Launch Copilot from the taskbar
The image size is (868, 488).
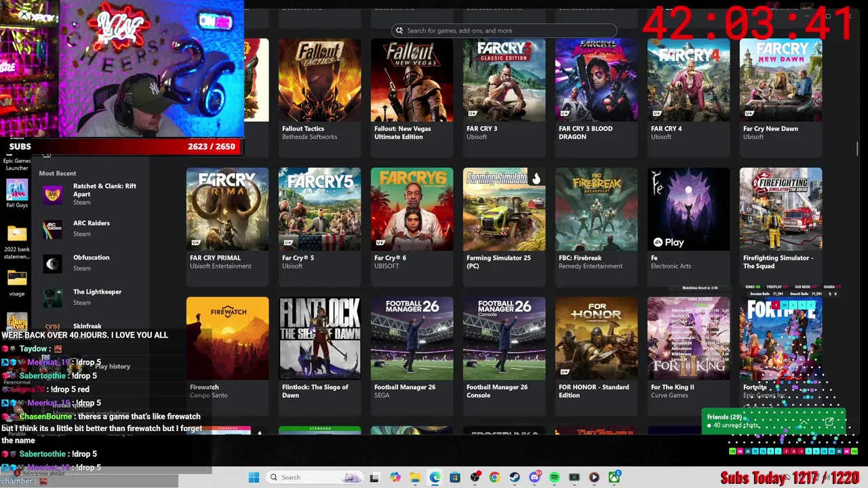[x=395, y=477]
